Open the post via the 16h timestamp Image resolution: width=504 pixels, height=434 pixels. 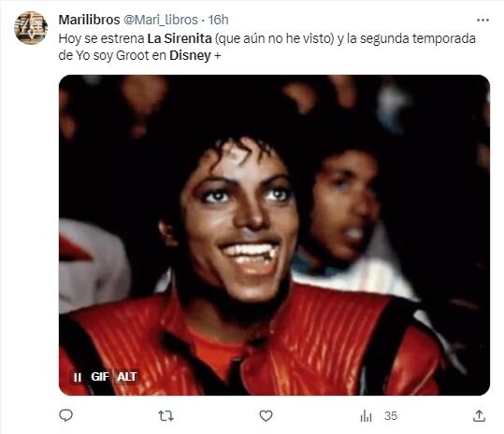pyautogui.click(x=218, y=20)
